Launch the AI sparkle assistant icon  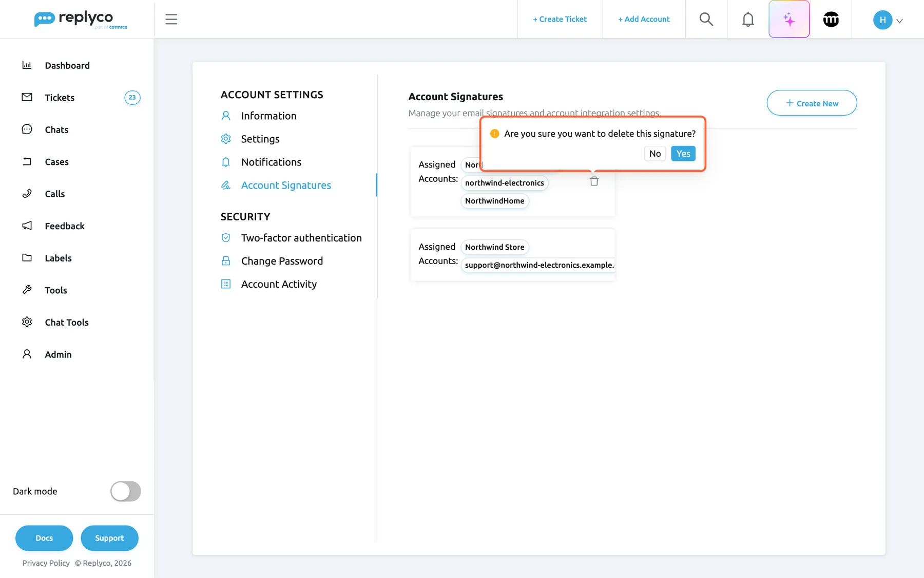pos(789,20)
